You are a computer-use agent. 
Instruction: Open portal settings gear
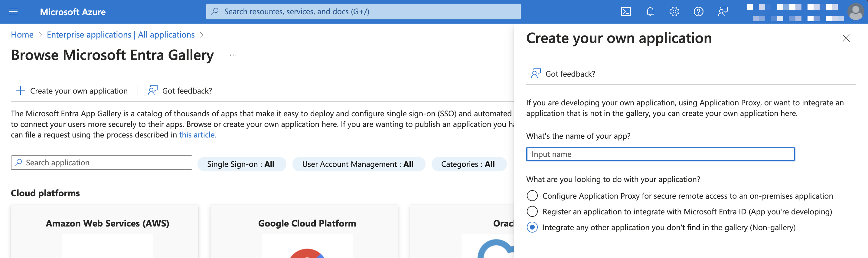[674, 12]
